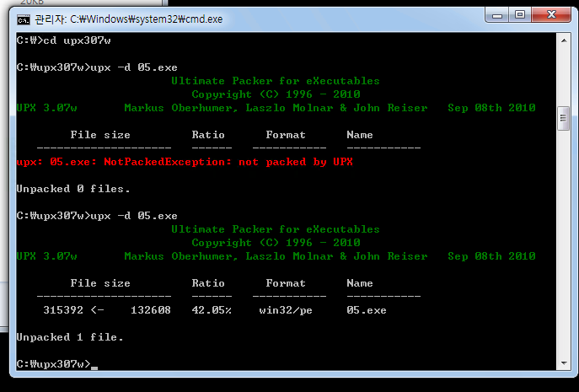Click the second 'Format' column header

click(x=286, y=283)
